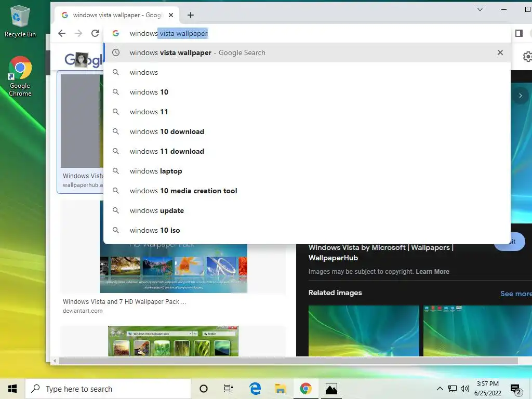The image size is (532, 399).
Task: Open the Photos app taskbar icon
Action: tap(331, 389)
